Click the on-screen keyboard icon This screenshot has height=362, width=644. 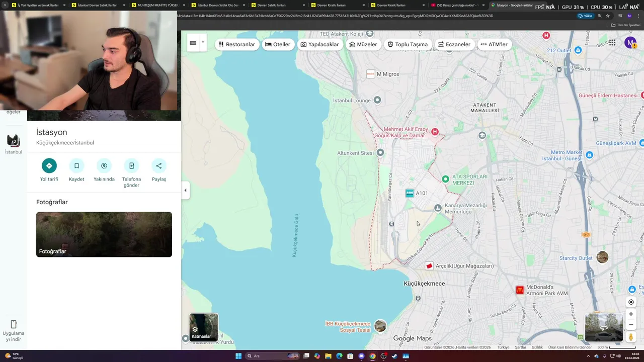click(x=193, y=43)
